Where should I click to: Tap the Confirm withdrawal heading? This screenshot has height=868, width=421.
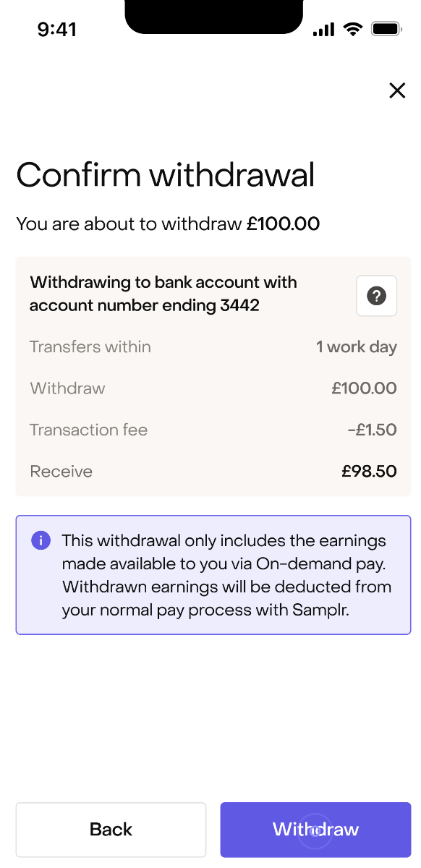click(166, 175)
